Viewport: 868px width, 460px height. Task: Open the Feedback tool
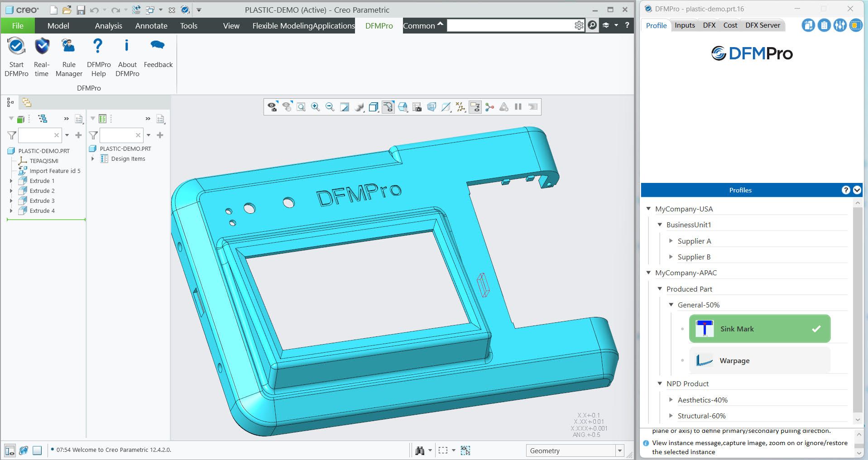tap(158, 53)
